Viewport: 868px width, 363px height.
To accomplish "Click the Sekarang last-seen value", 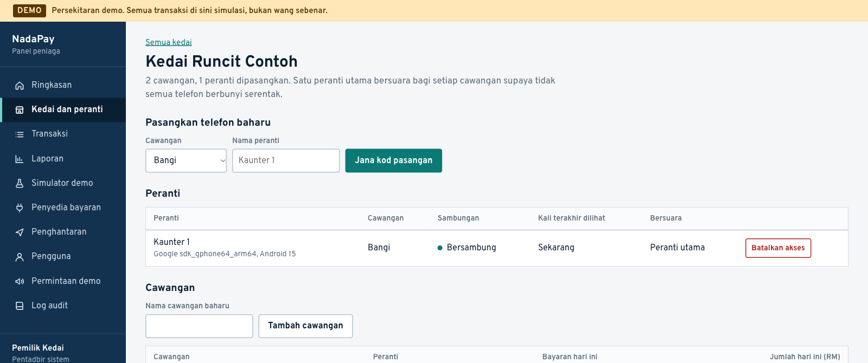I will pyautogui.click(x=556, y=248).
